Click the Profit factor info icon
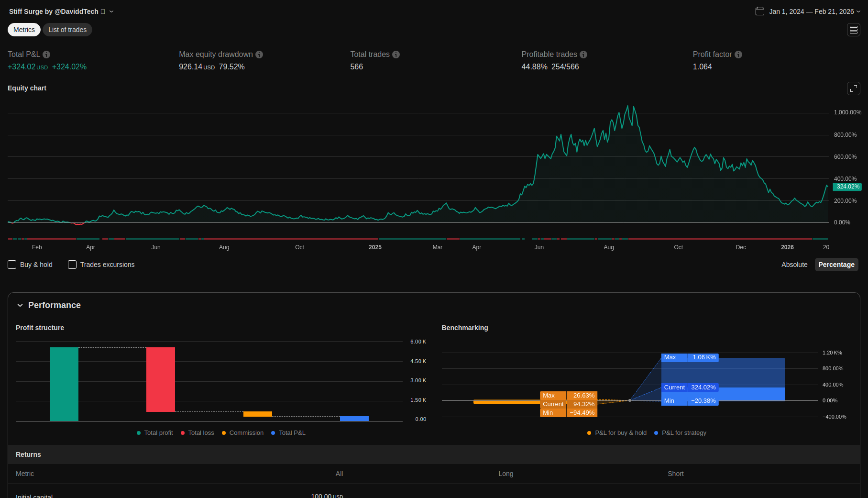Viewport: 868px width, 498px height. pos(738,55)
